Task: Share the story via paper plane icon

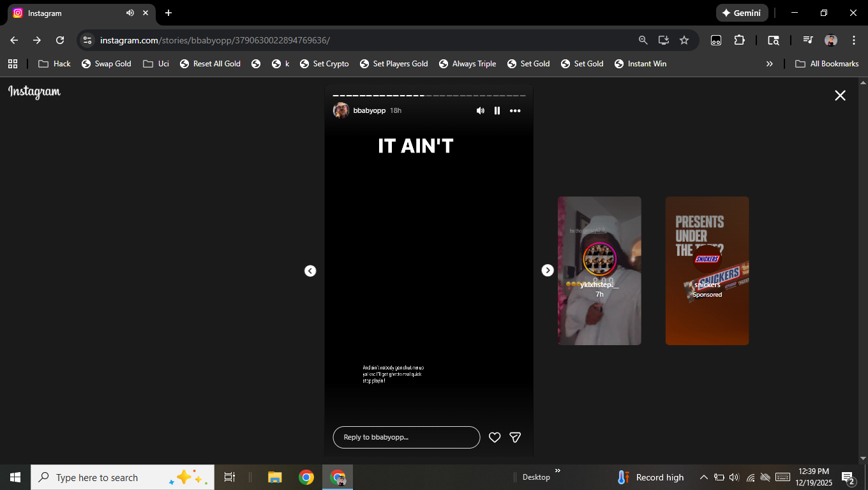Action: [x=515, y=438]
